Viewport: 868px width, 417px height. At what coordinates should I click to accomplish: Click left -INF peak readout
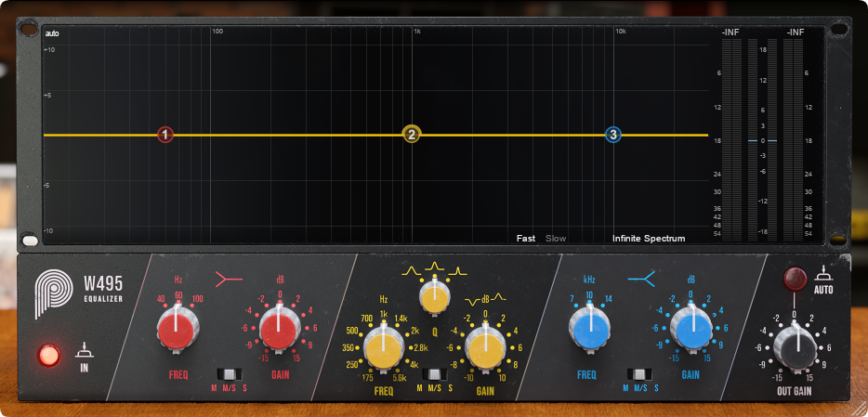click(730, 33)
